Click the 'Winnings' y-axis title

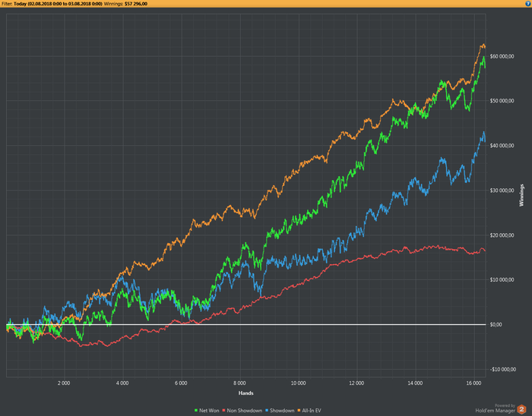coord(521,195)
